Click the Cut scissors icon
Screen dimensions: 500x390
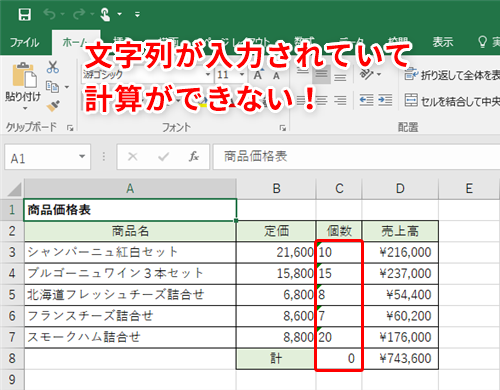pyautogui.click(x=53, y=67)
